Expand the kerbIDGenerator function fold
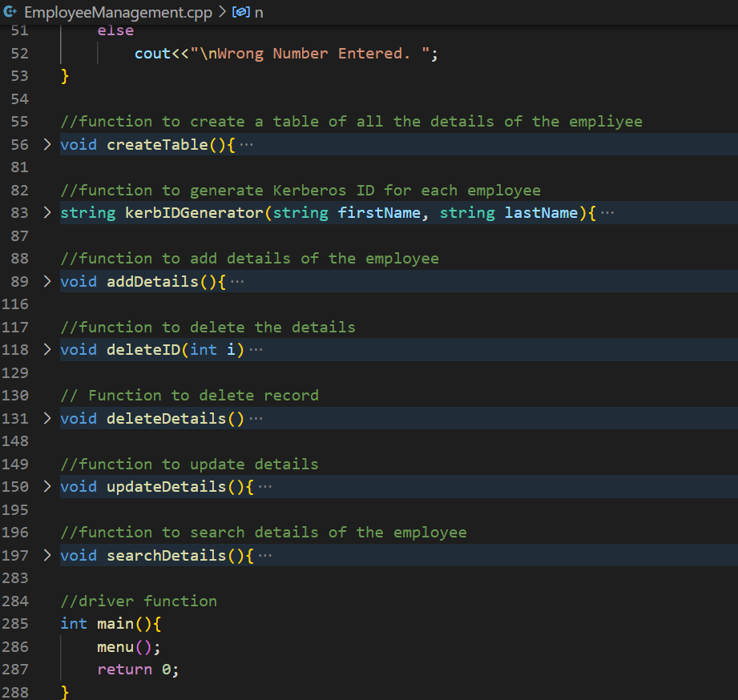 pos(46,213)
